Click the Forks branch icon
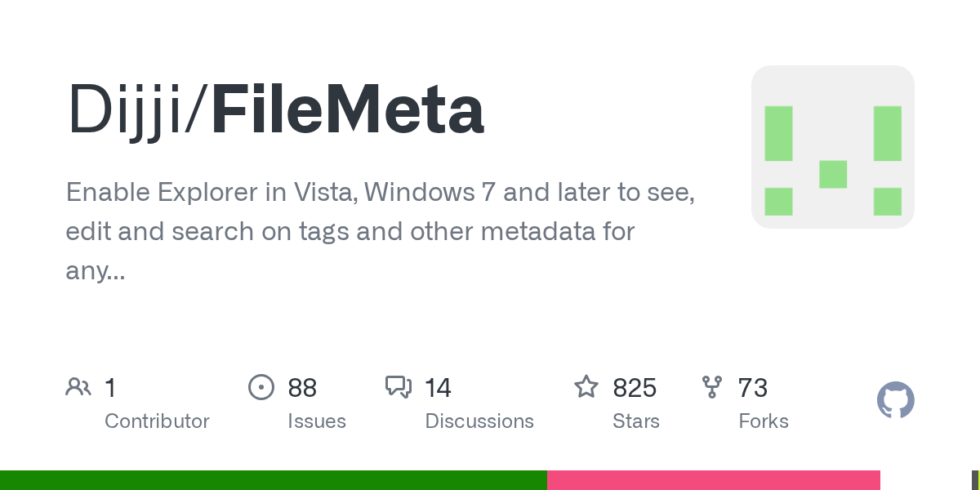This screenshot has height=490, width=980. [712, 387]
